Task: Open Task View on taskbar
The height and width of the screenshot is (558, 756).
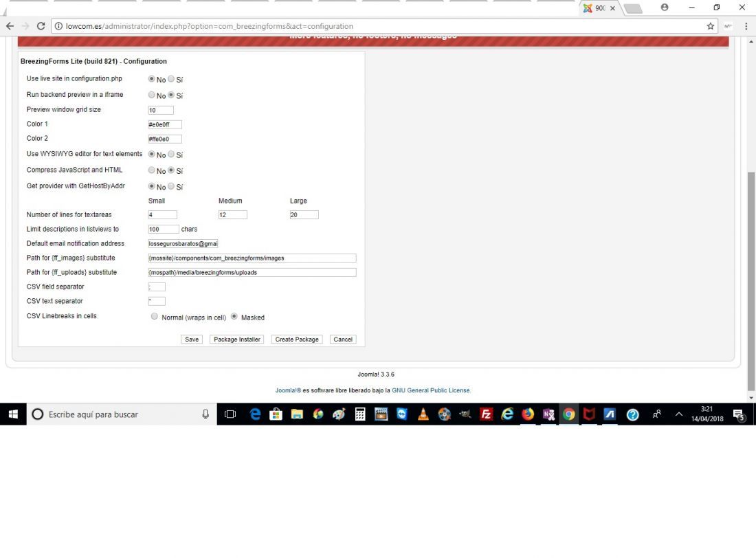Action: tap(230, 414)
